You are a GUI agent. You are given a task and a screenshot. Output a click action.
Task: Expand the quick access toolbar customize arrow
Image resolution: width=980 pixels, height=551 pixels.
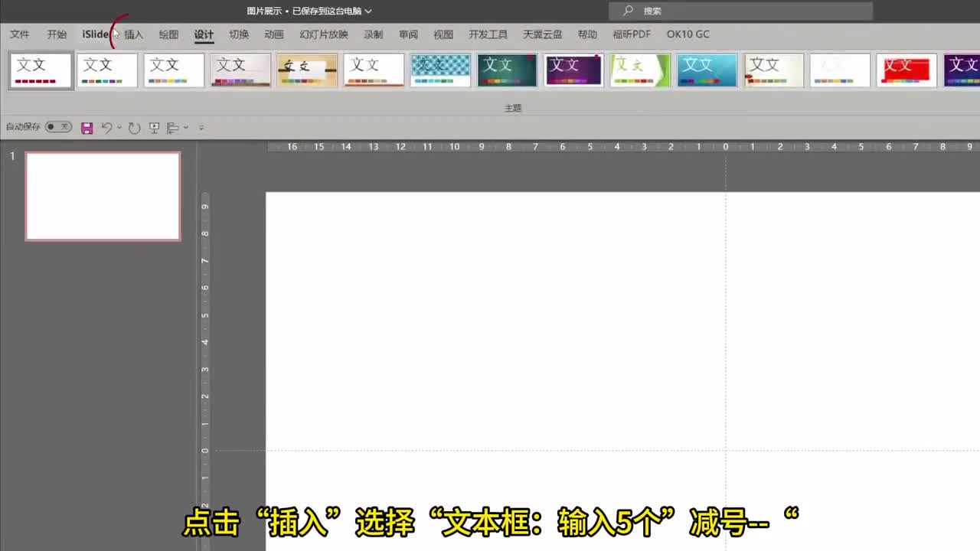pos(201,127)
